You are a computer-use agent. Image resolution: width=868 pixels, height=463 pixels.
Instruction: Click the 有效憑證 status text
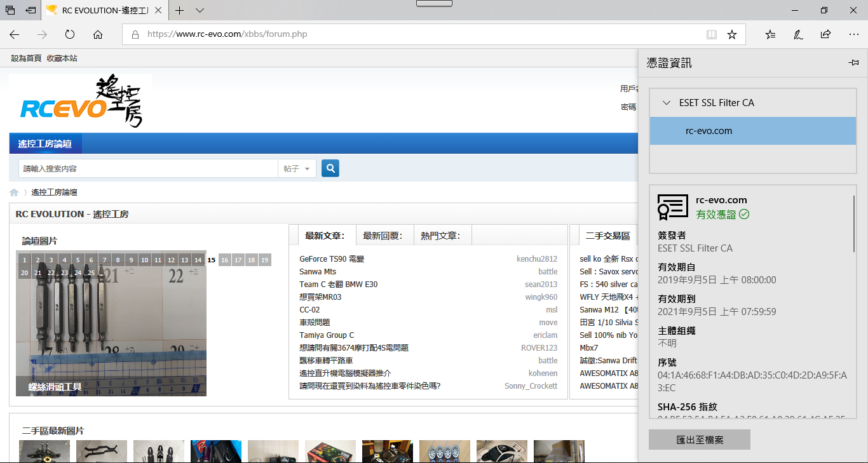coord(716,215)
